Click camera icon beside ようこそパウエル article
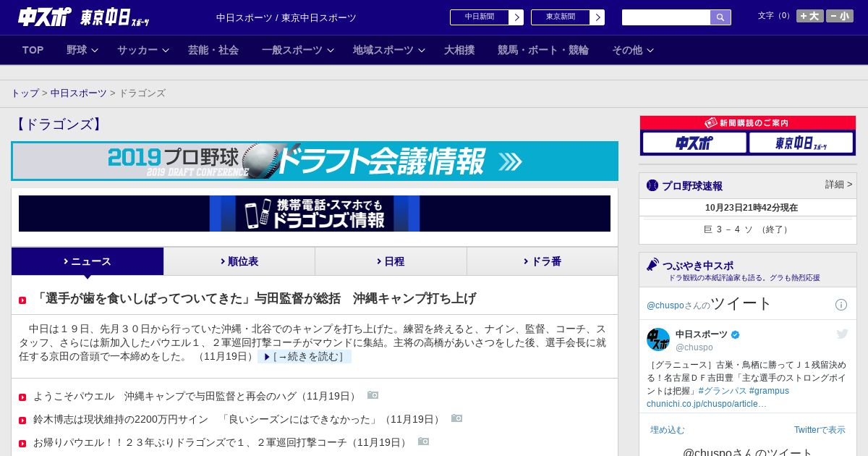 point(373,395)
